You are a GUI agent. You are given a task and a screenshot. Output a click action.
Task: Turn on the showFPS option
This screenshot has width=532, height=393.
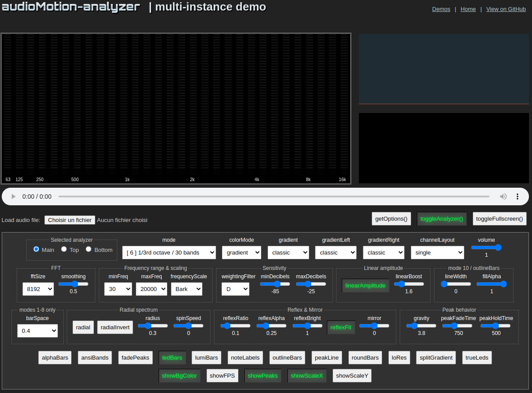pyautogui.click(x=222, y=375)
